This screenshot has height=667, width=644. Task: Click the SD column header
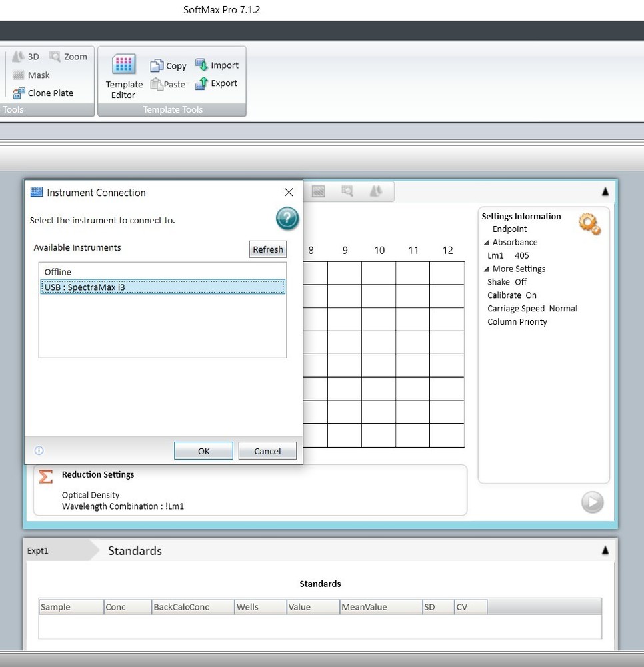pyautogui.click(x=438, y=607)
